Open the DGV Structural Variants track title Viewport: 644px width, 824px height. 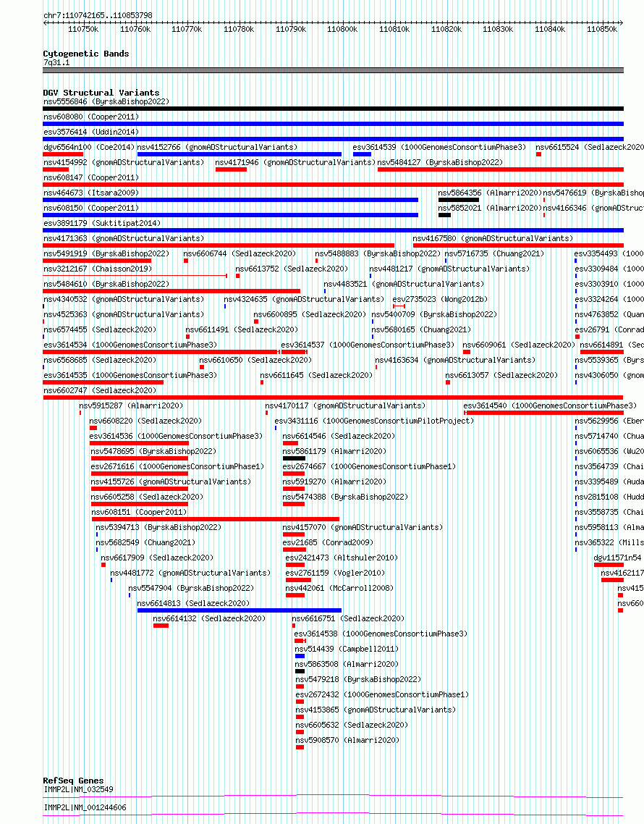(101, 93)
